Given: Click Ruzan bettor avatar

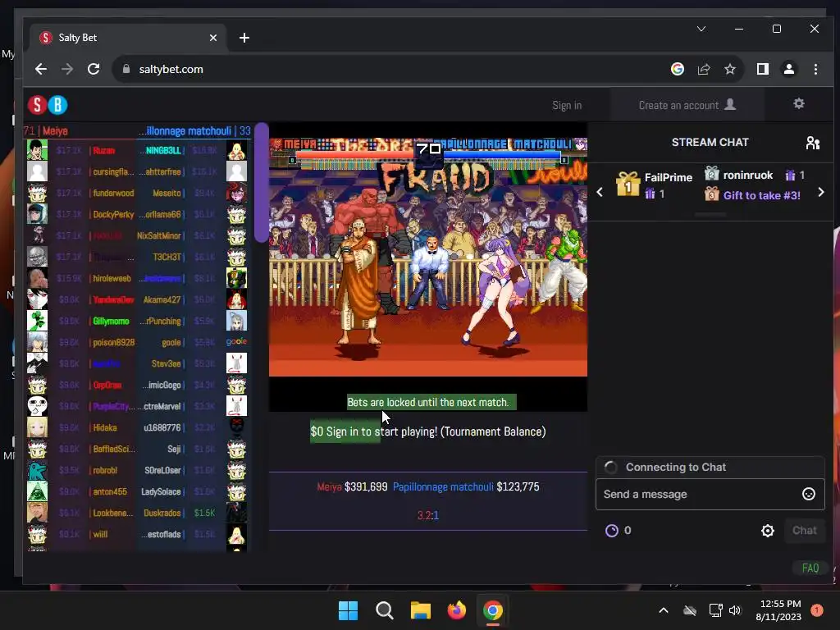Looking at the screenshot, I should tap(38, 150).
